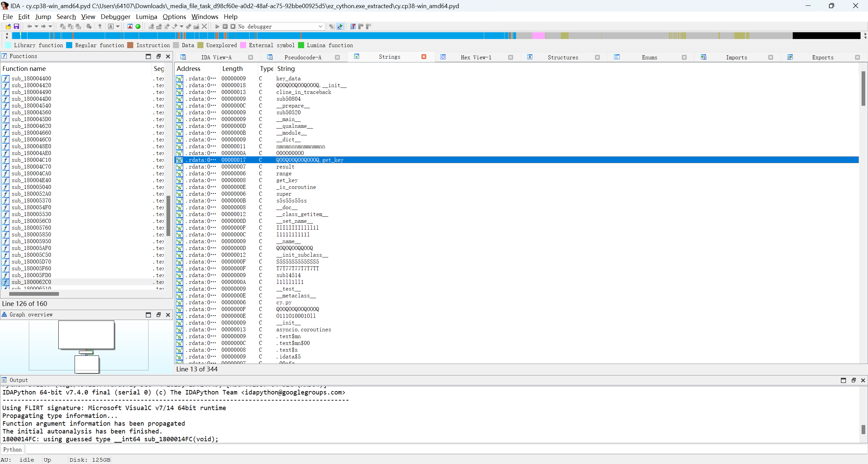The width and height of the screenshot is (868, 464).
Task: Close the Output panel
Action: click(863, 380)
